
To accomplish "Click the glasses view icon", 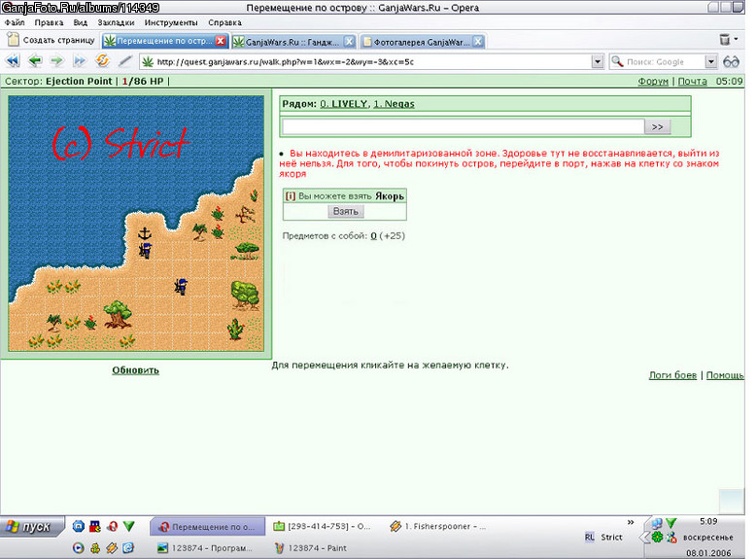I will point(731,62).
